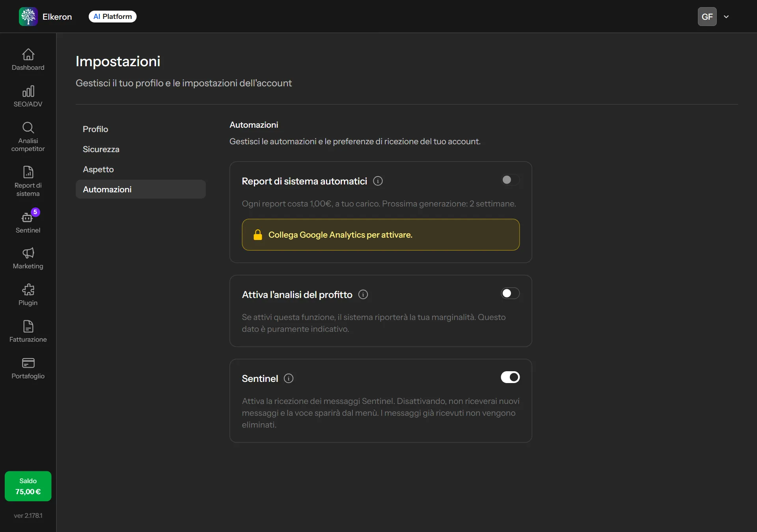Click the Saldo 75,00 € button
This screenshot has width=757, height=532.
[x=28, y=486]
